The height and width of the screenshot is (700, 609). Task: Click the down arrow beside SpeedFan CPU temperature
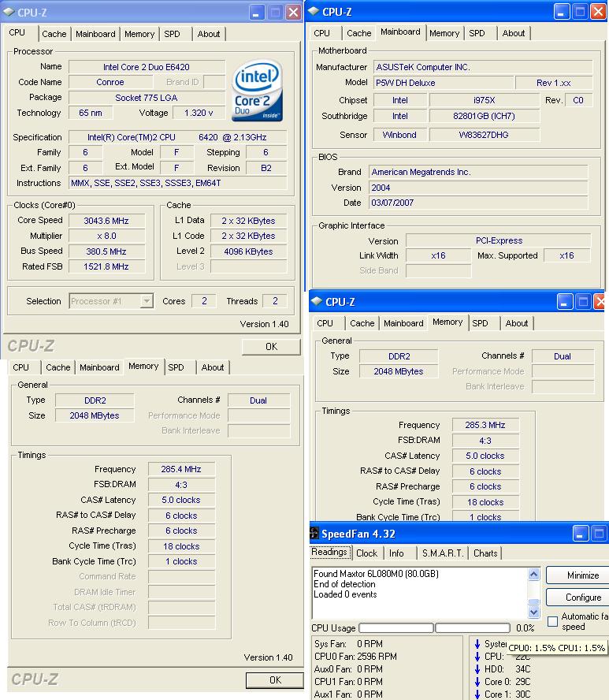(x=477, y=656)
